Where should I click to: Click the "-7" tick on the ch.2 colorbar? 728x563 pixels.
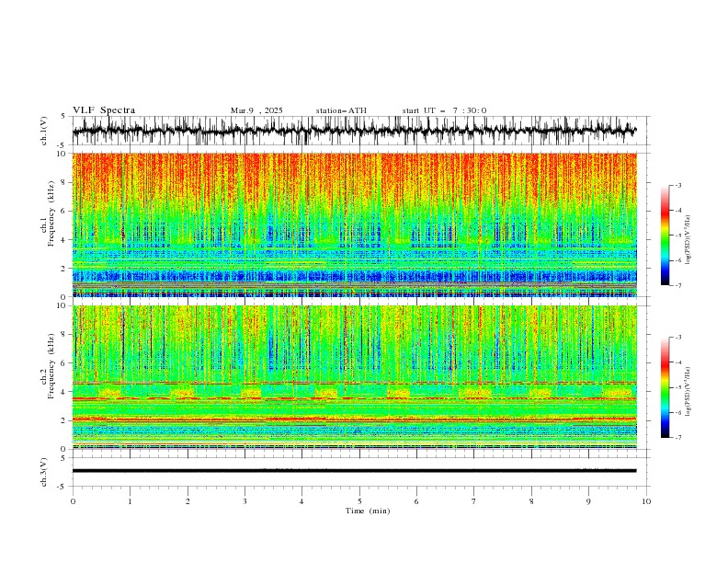point(678,438)
